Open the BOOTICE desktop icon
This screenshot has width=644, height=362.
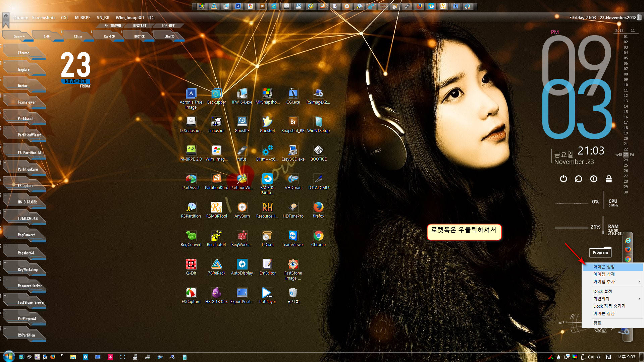click(x=318, y=153)
